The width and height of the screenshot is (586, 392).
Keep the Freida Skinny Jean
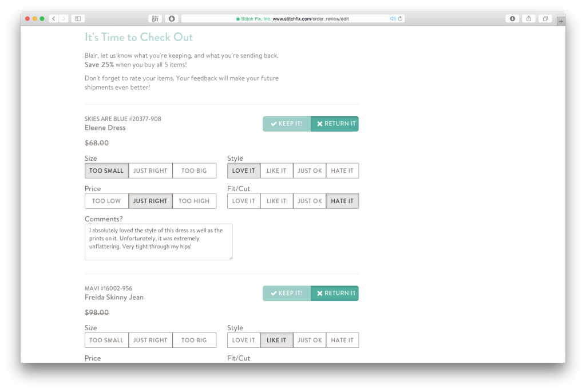(287, 294)
